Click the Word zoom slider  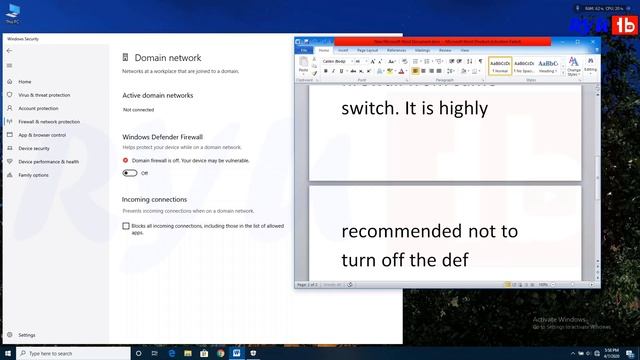[x=573, y=285]
